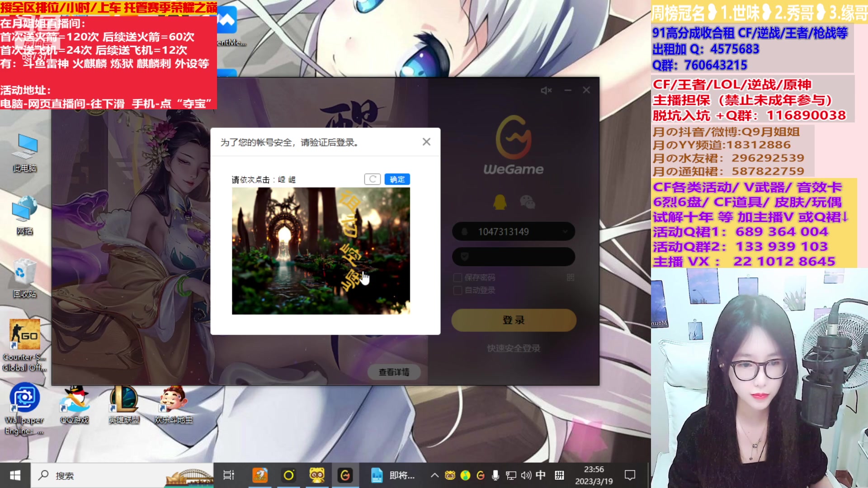Mute sound icon in WeGame window

pyautogui.click(x=546, y=90)
